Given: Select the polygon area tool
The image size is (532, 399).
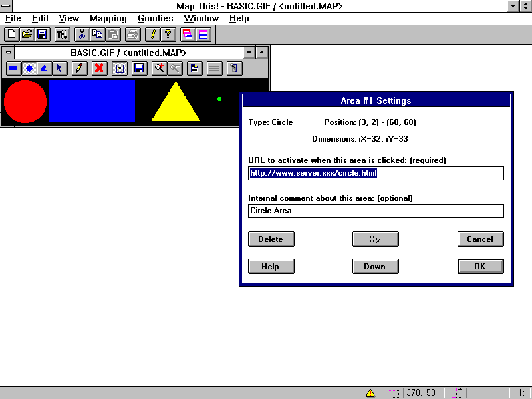Looking at the screenshot, I should click(x=44, y=68).
